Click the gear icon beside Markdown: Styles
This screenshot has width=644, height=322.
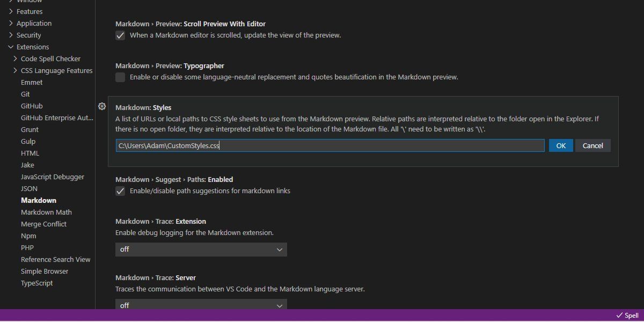point(102,107)
